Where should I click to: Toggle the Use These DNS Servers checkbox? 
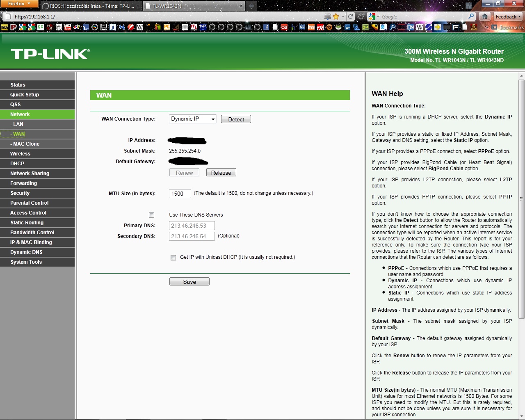[x=151, y=215]
